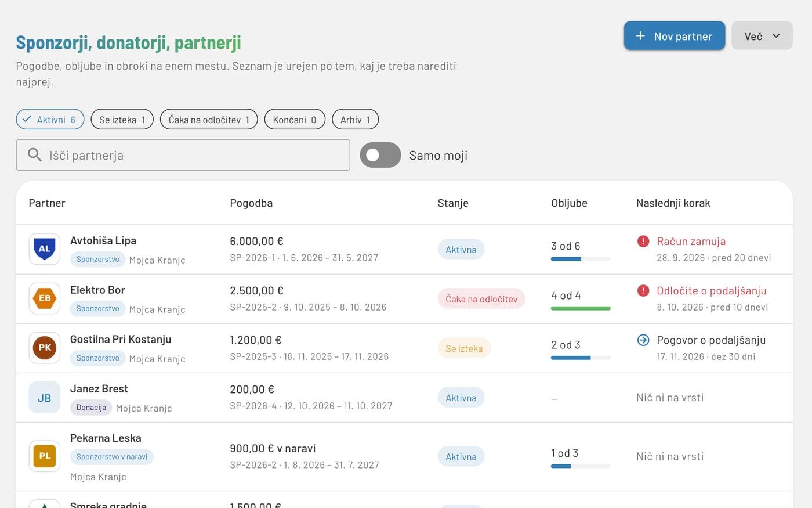Screen dimensions: 812x508
Task: Click the Pogodba column header
Action: [251, 203]
